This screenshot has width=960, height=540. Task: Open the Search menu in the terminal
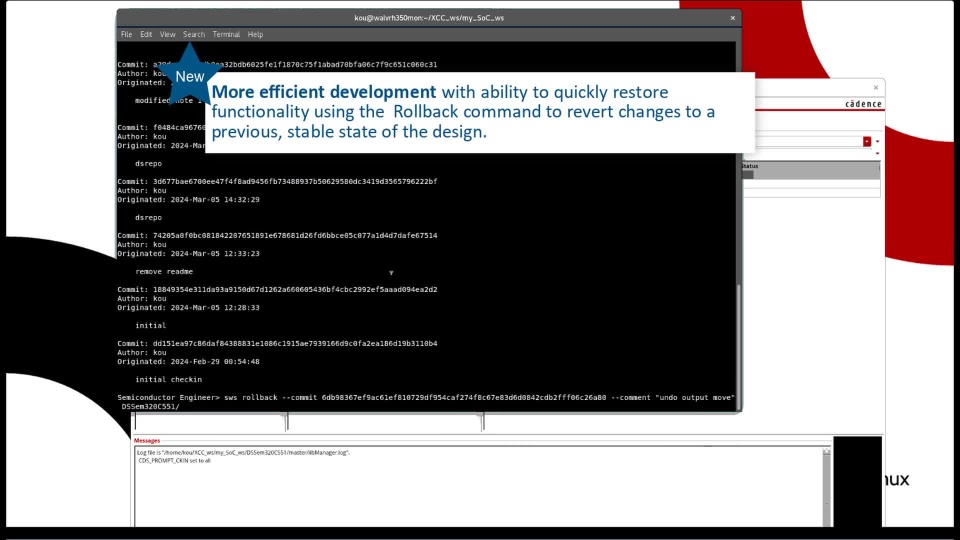coord(193,34)
